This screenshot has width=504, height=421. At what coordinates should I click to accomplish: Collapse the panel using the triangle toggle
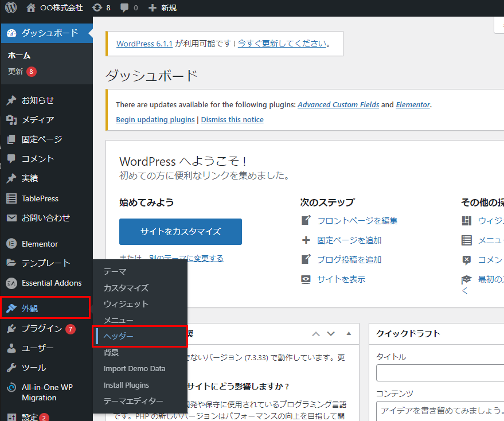point(349,334)
